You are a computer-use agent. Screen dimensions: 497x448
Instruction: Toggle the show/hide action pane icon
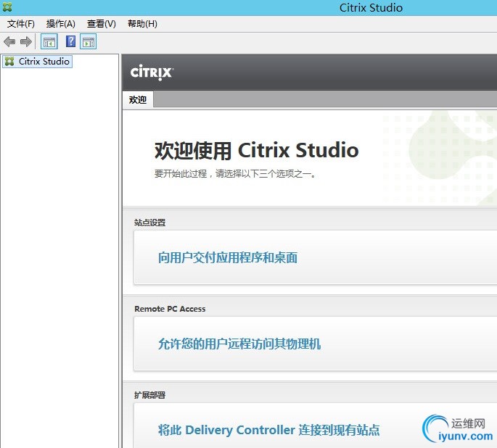pos(89,41)
